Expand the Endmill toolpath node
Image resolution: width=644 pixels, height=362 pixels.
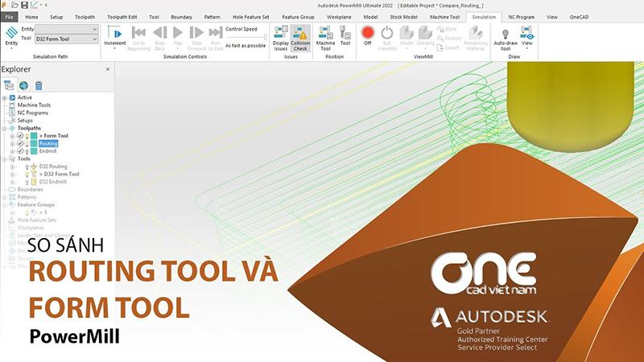pos(12,151)
